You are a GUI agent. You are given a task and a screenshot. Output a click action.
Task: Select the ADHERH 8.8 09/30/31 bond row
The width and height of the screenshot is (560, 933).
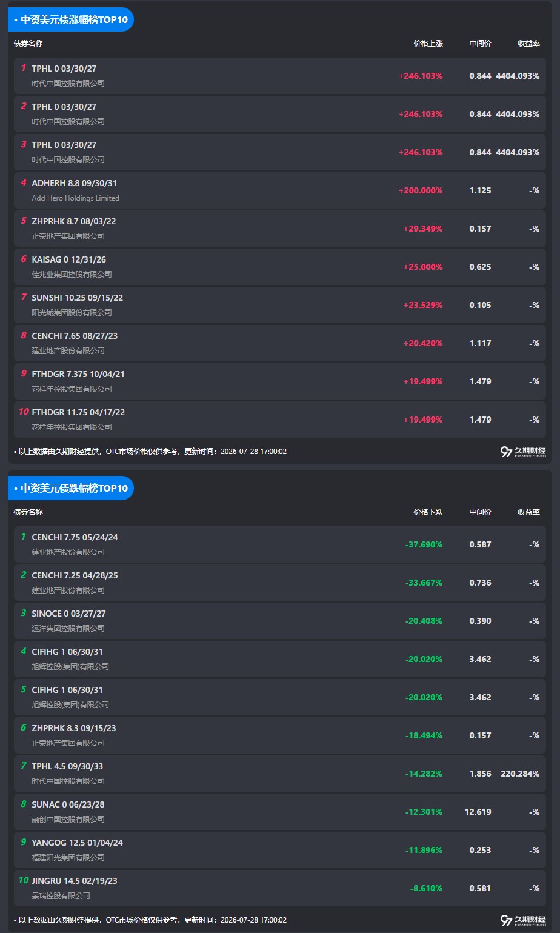280,190
